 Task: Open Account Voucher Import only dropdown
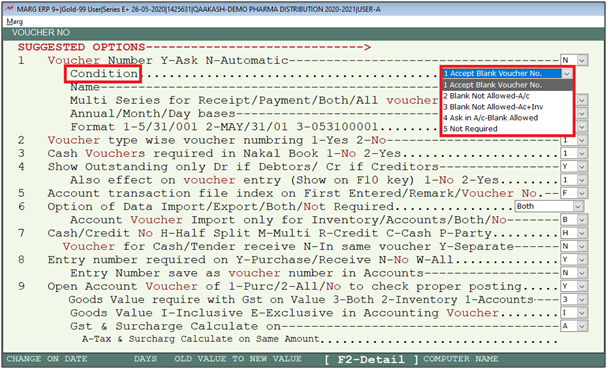coord(582,220)
